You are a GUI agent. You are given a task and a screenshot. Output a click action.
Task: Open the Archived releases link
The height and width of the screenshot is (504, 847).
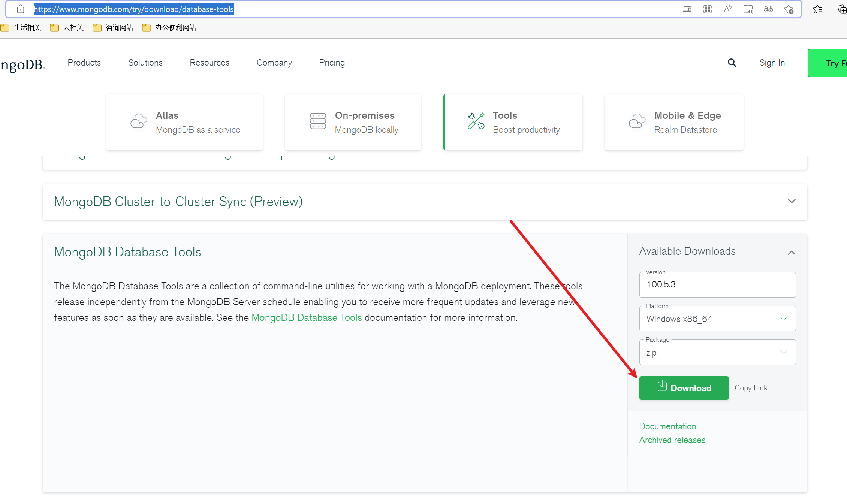(672, 440)
